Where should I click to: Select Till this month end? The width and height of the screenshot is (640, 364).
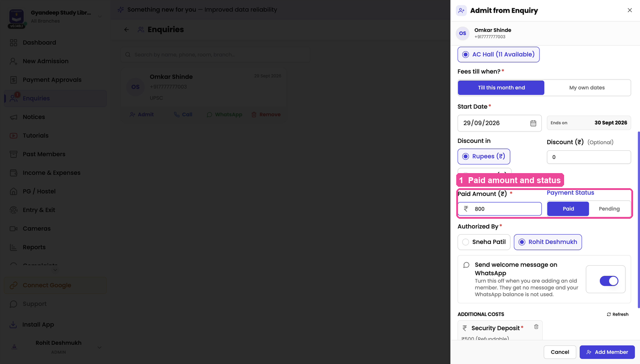tap(501, 88)
